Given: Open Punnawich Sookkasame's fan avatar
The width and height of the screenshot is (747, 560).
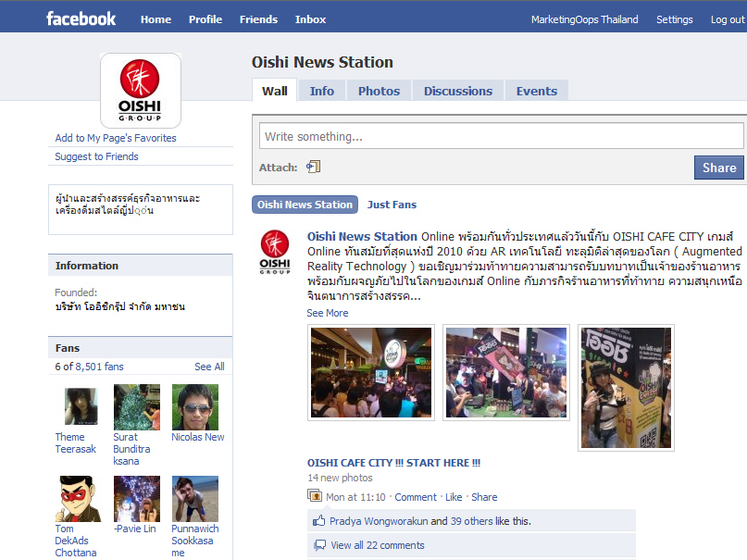Looking at the screenshot, I should pyautogui.click(x=195, y=499).
